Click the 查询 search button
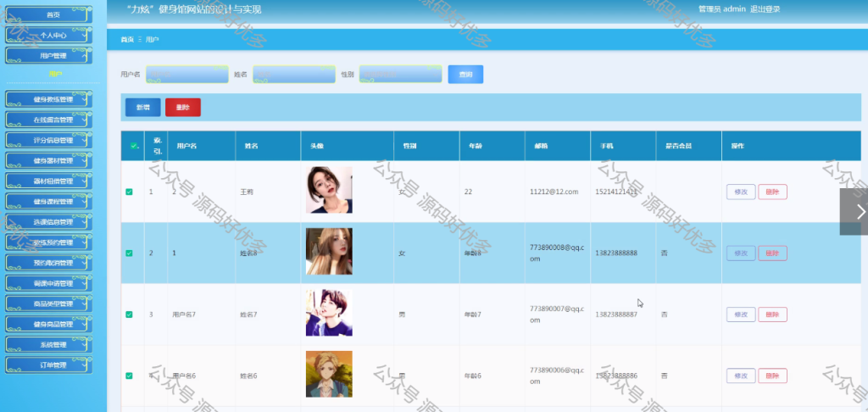868x412 pixels. click(465, 75)
